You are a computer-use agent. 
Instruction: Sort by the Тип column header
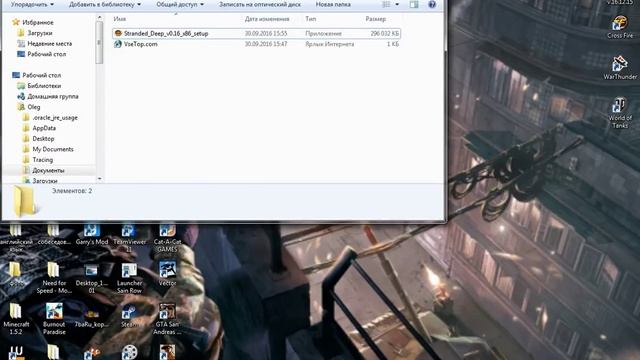coord(311,19)
